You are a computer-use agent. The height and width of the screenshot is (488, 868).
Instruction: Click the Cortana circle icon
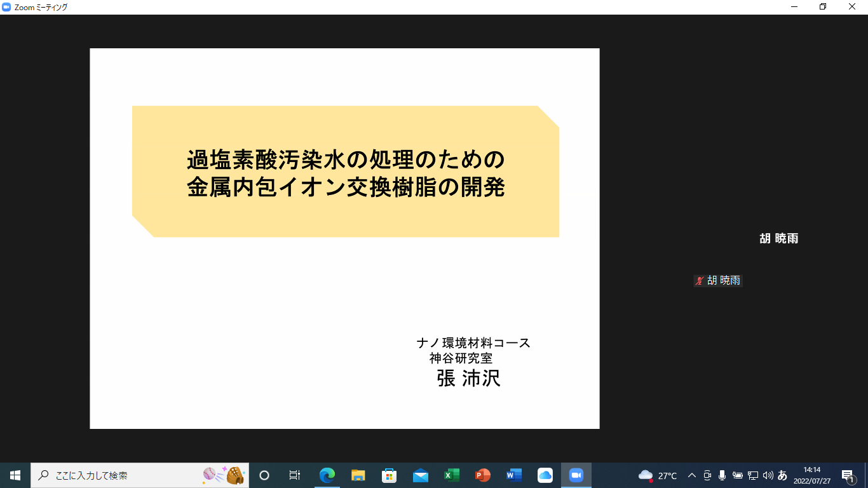click(264, 475)
